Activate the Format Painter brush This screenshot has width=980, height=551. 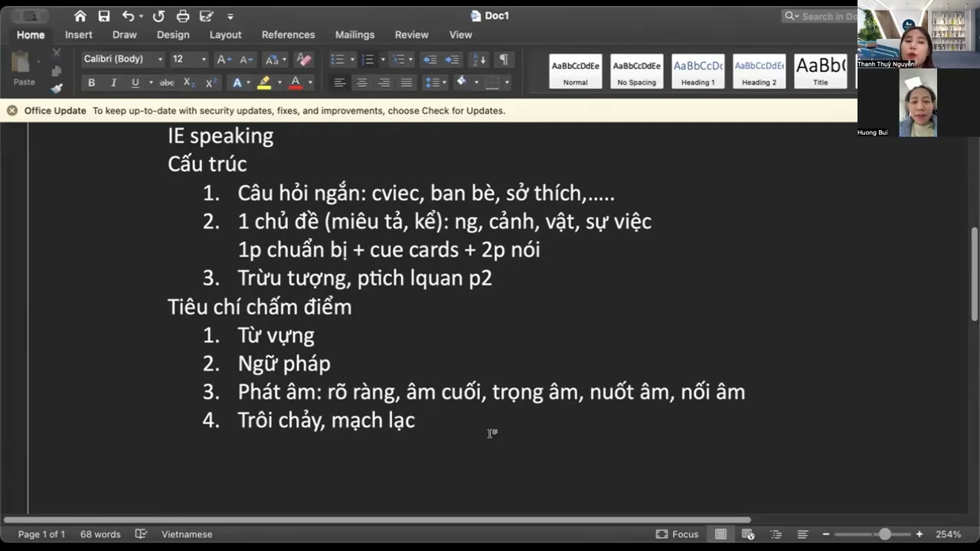(56, 88)
